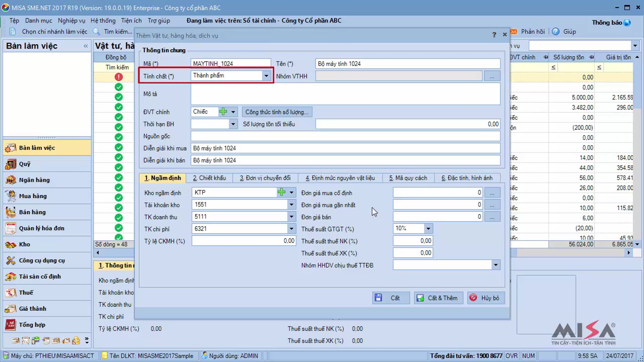Click green plus to add ĐVT chính
Viewport: 644px width, 362px height.
point(223,112)
